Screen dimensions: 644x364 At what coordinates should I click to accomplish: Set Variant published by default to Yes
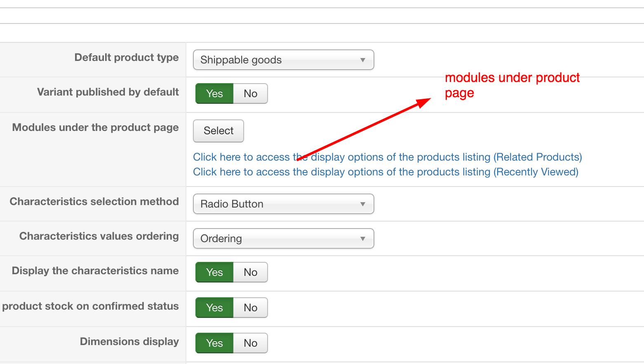pos(214,93)
